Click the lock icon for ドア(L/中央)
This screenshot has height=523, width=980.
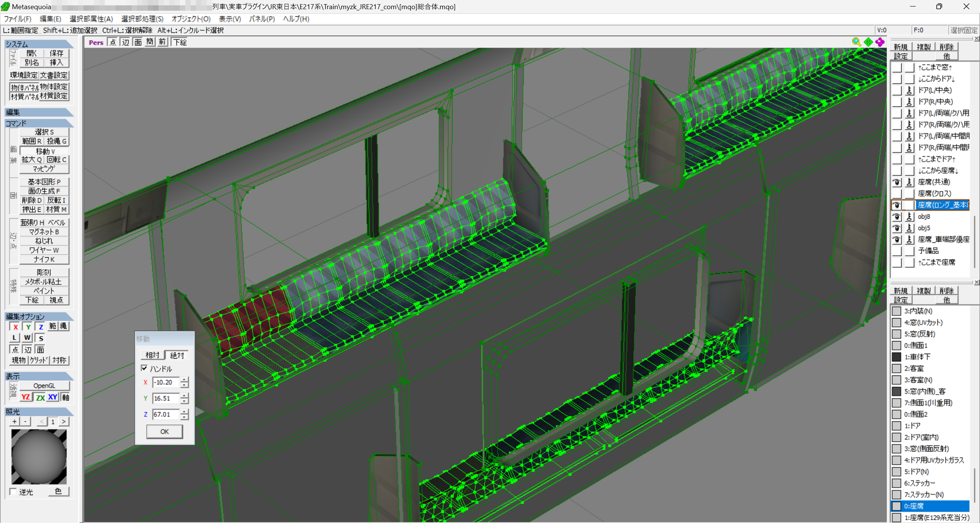point(910,90)
